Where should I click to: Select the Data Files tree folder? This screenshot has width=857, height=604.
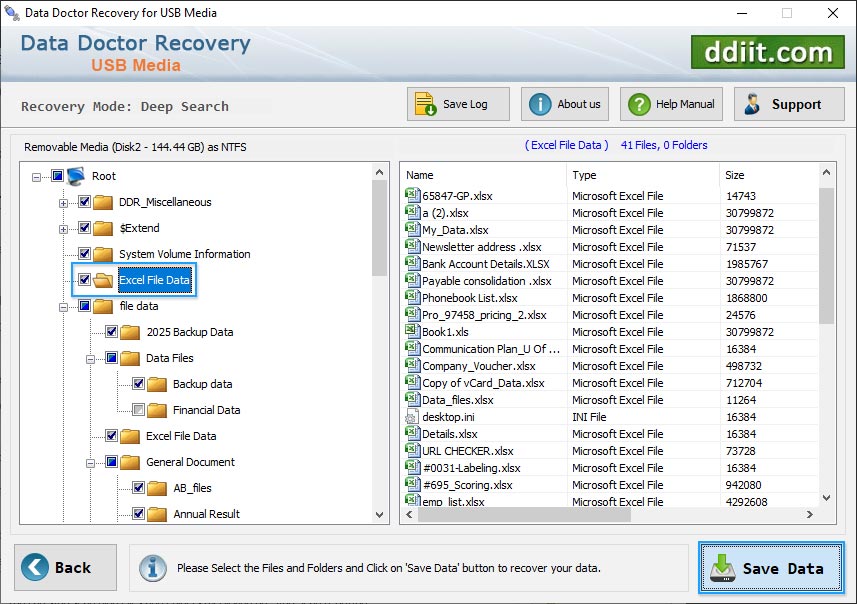pyautogui.click(x=169, y=358)
